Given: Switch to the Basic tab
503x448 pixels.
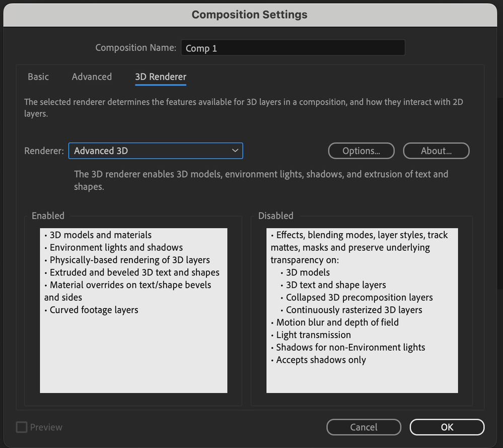Looking at the screenshot, I should [x=38, y=77].
